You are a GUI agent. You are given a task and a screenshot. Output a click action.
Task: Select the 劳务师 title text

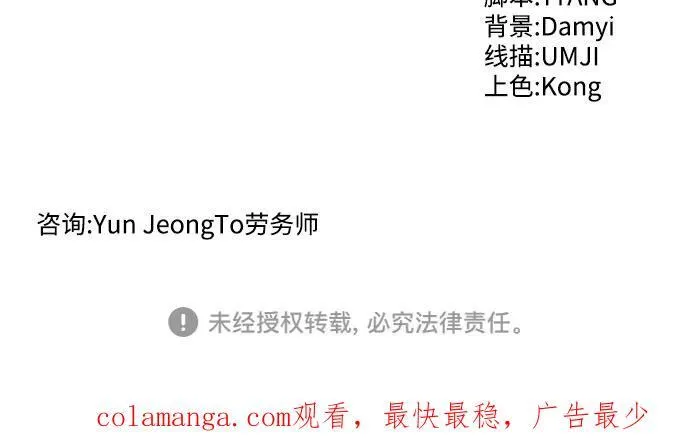[x=282, y=224]
